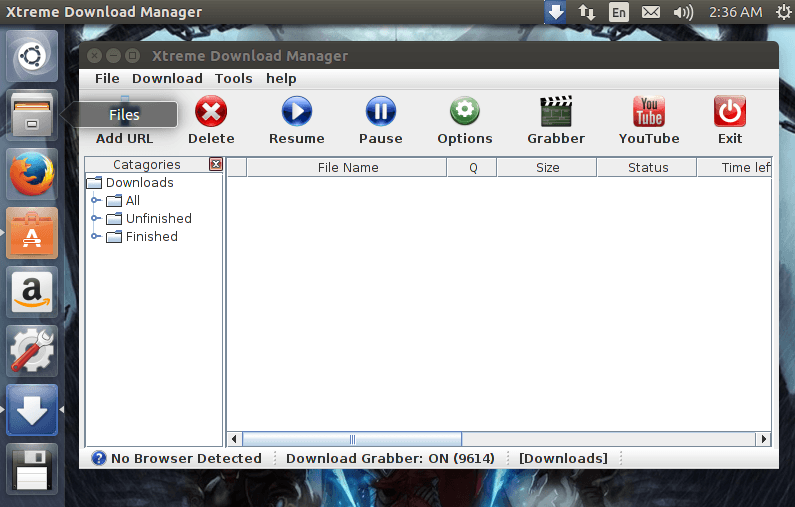The height and width of the screenshot is (507, 795).
Task: Click the Add URL label
Action: click(124, 138)
